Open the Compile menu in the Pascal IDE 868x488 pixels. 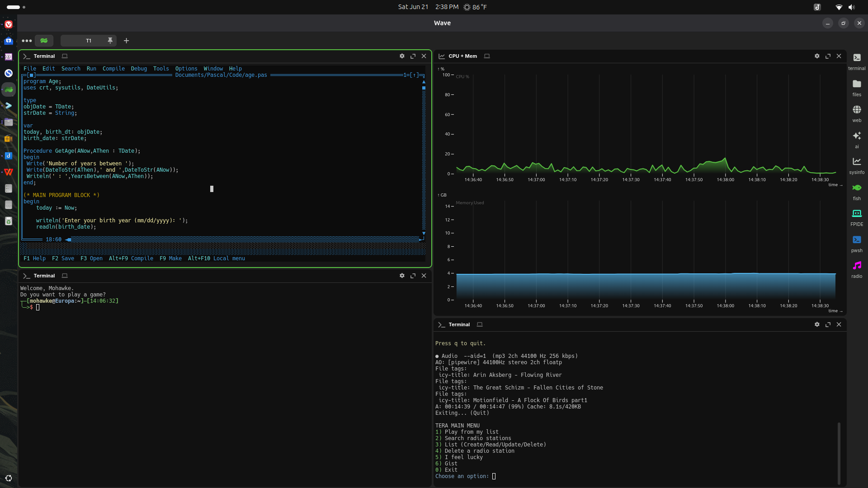click(x=113, y=68)
